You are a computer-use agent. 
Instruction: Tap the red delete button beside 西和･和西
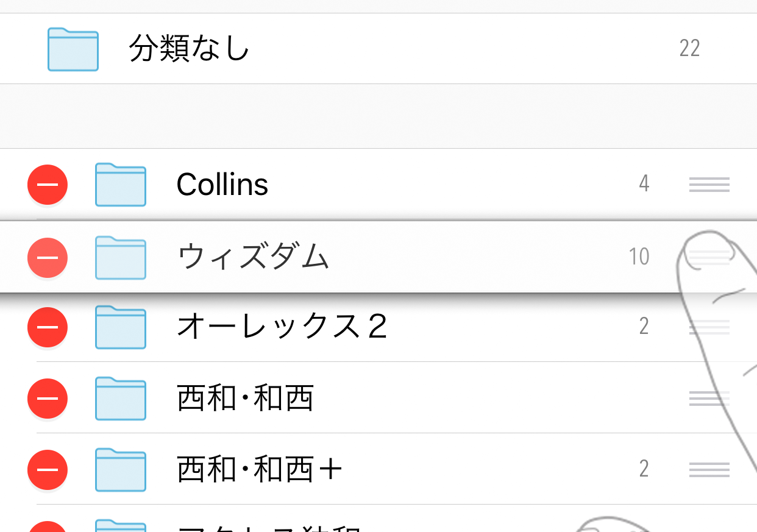48,399
